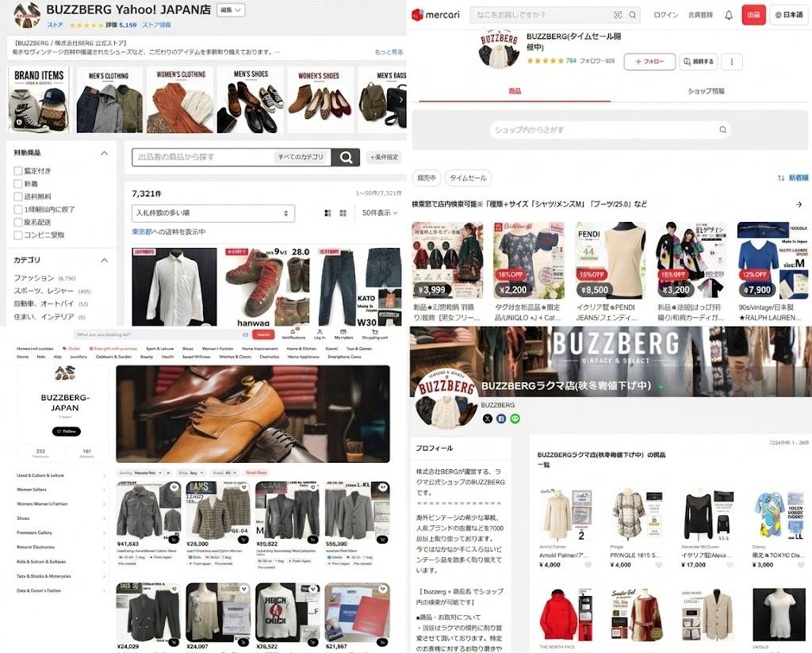Image resolution: width=812 pixels, height=653 pixels.
Task: Toggle the タイムセール filter chip on Mercari
Action: click(468, 178)
